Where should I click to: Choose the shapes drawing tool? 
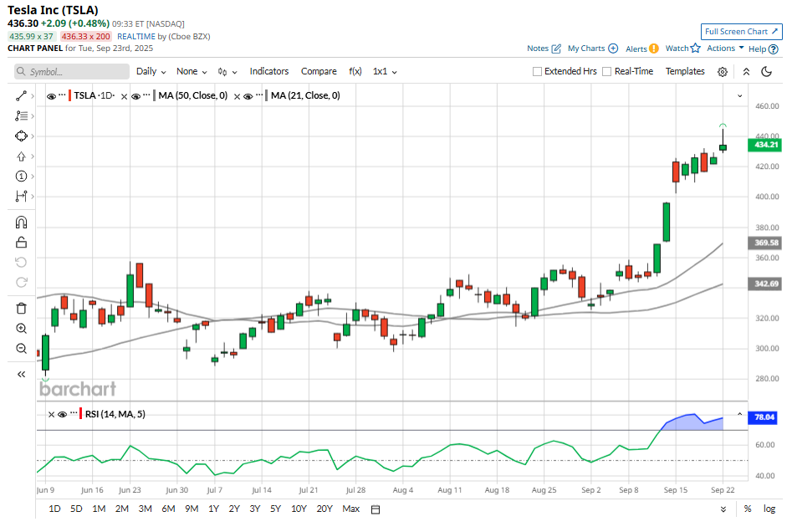pyautogui.click(x=21, y=136)
